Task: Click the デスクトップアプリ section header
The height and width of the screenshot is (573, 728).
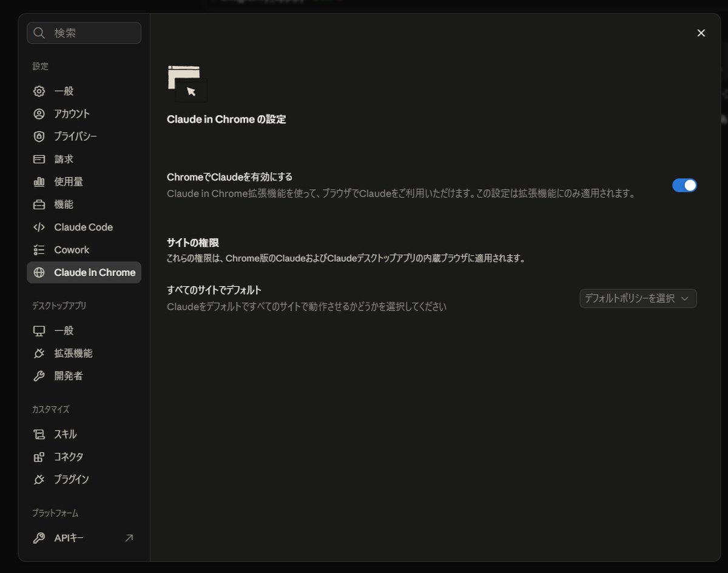Action: [x=59, y=306]
